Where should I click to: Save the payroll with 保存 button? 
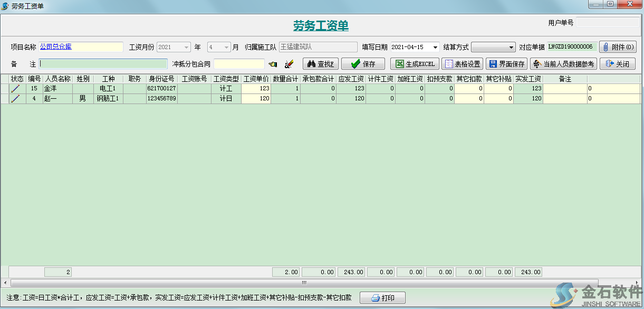363,64
